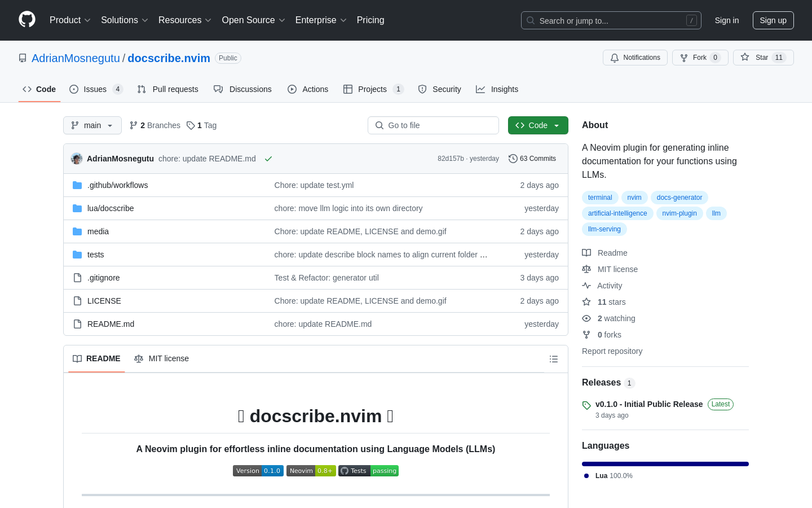
Task: Click the llm-serving topic tag
Action: point(604,229)
